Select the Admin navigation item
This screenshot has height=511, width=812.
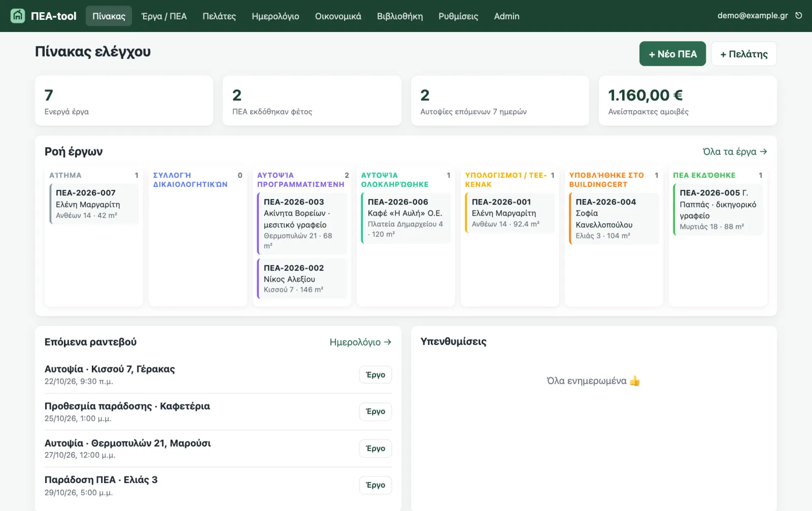click(506, 16)
